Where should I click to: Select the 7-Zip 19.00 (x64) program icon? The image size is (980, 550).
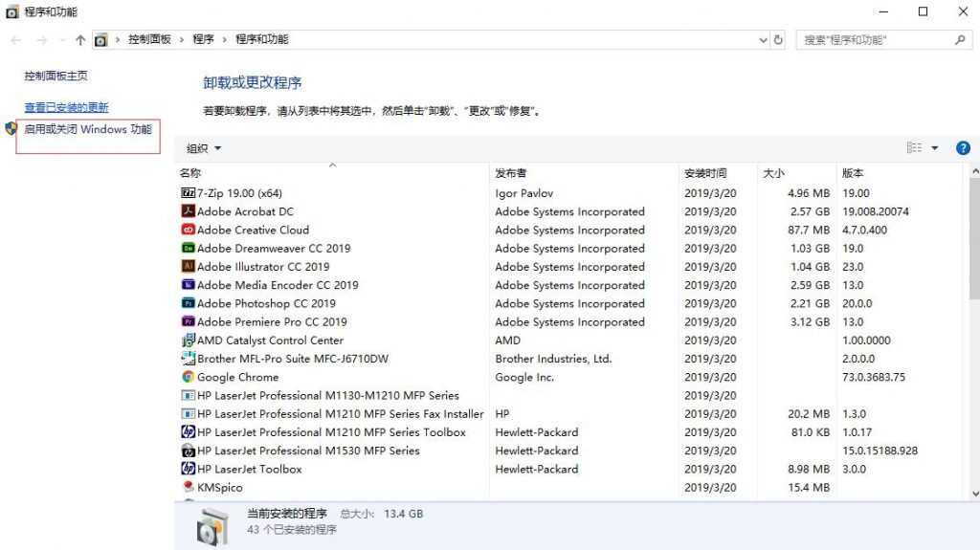coord(189,193)
